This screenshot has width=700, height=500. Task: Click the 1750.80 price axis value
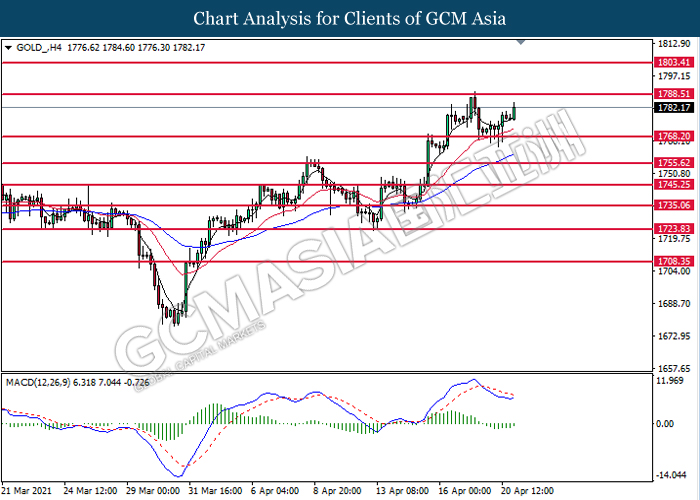click(674, 174)
